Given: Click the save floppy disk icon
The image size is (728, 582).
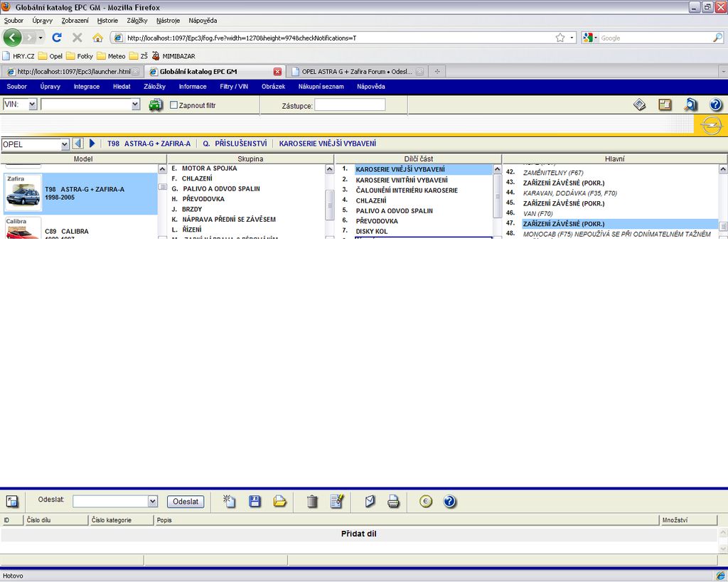Looking at the screenshot, I should [255, 501].
